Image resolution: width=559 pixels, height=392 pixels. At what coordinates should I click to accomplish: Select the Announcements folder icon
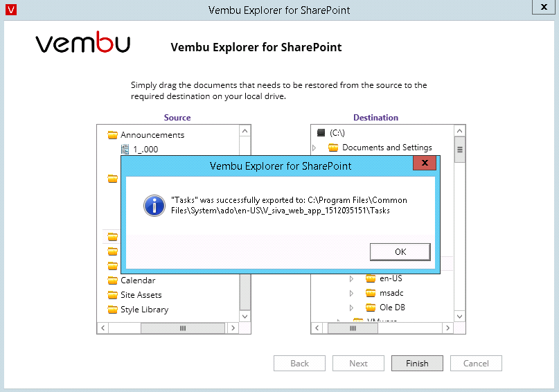[x=113, y=135]
